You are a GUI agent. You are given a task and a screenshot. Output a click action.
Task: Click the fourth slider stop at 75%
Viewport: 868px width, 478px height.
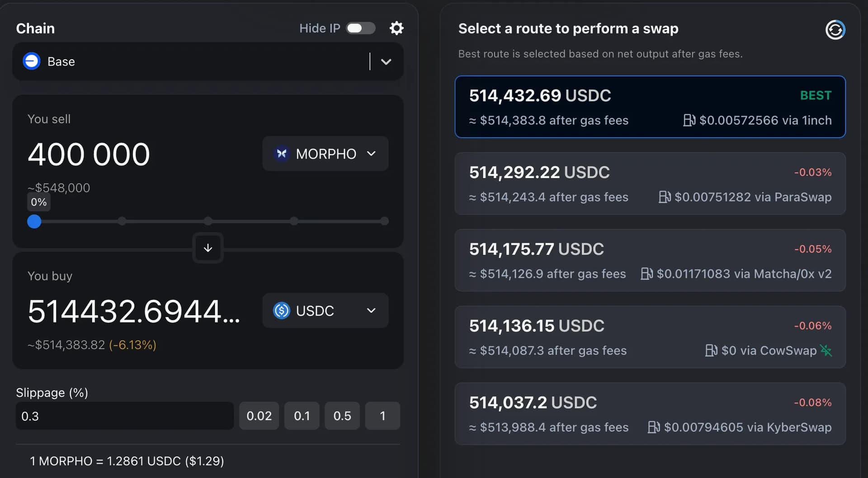[x=294, y=221]
